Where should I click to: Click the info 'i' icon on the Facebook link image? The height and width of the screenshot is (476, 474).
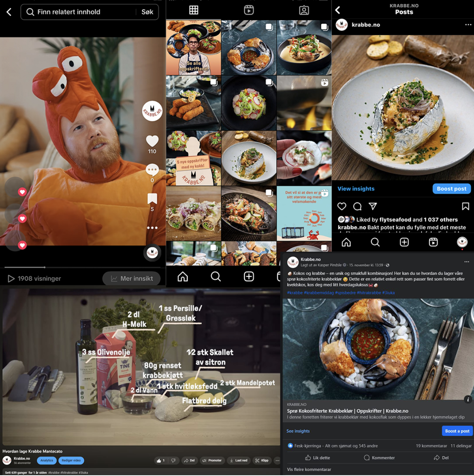tap(468, 399)
